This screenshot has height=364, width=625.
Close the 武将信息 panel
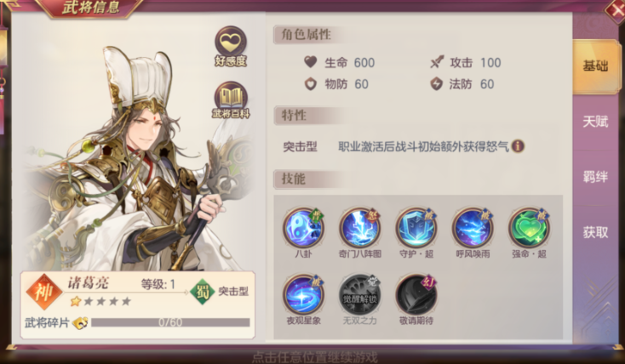614,10
